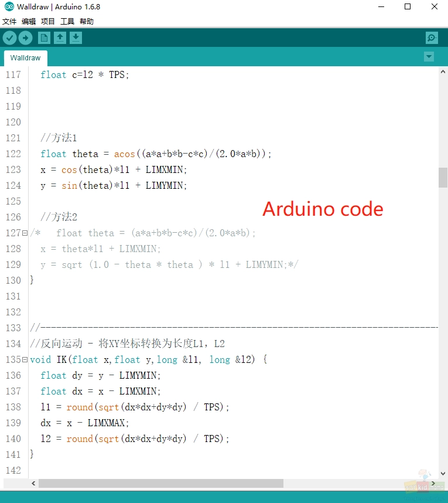Click the horizontal scrollbar thumb
This screenshot has width=448, height=503.
pyautogui.click(x=161, y=483)
